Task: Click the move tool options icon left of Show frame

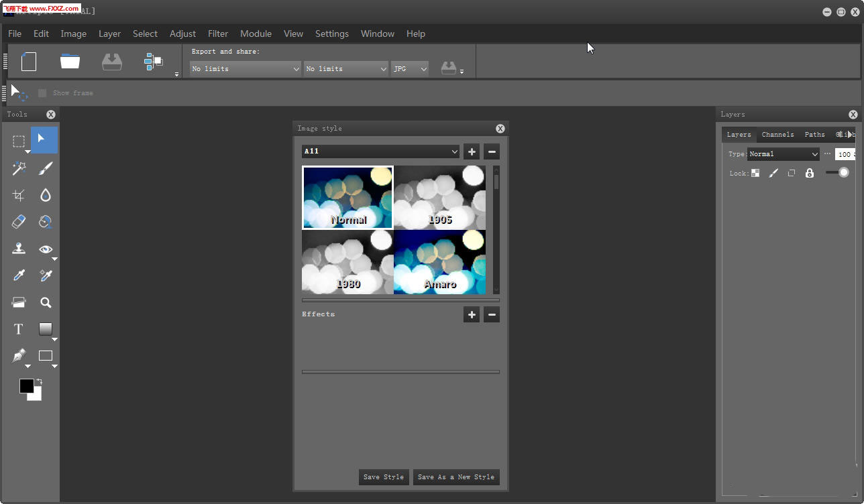Action: pos(19,93)
